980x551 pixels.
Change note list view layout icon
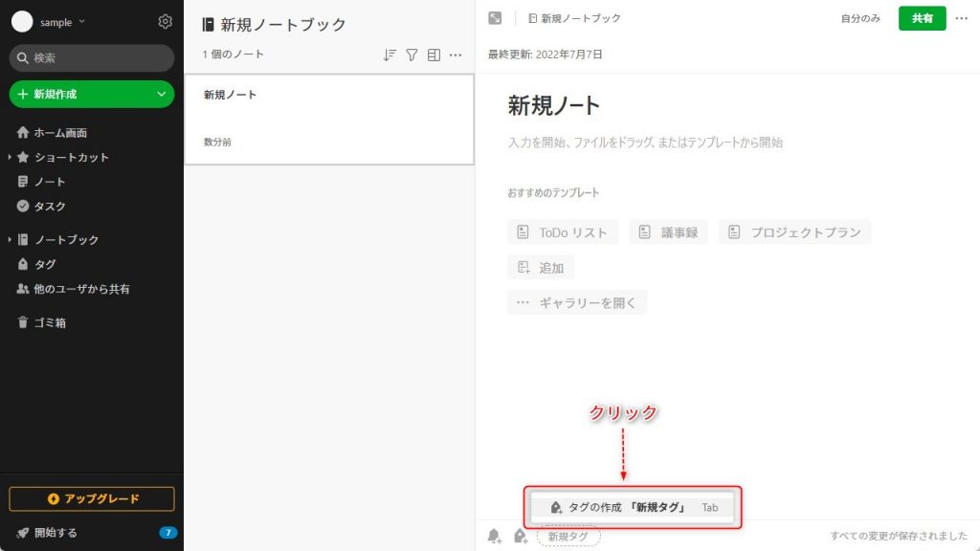point(434,55)
